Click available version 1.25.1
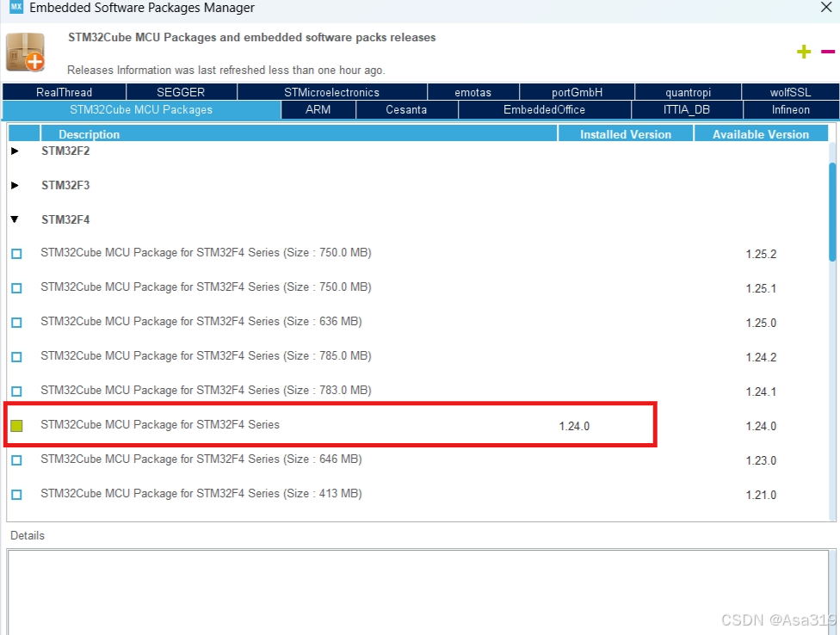Screen dimensions: 840x635 (761, 288)
